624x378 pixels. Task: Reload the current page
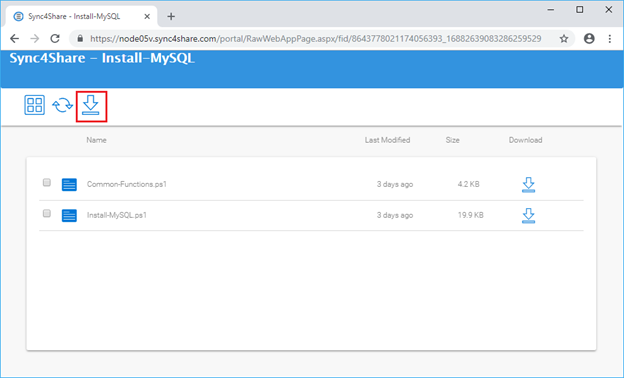55,39
